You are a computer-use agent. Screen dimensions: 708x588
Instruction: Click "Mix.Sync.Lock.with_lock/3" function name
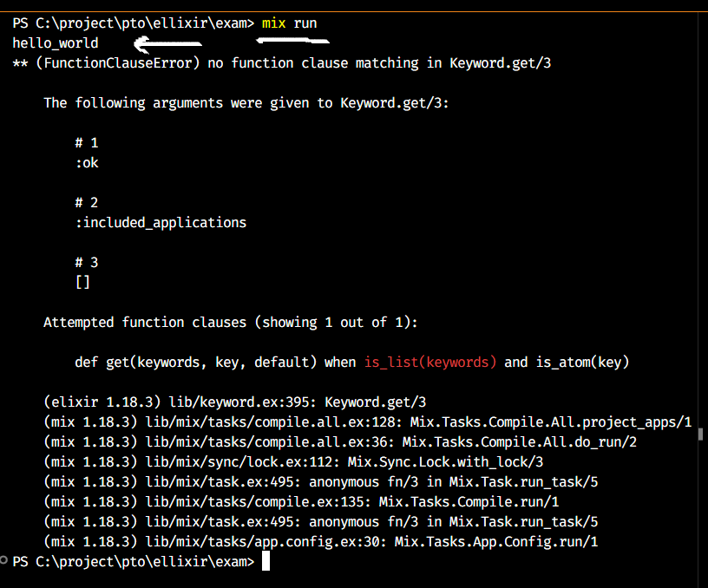tap(446, 461)
